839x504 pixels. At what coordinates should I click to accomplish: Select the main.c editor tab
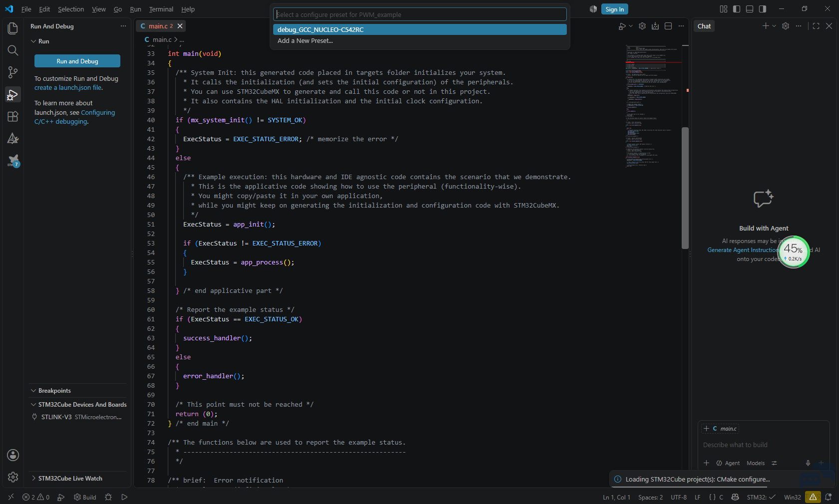point(161,26)
